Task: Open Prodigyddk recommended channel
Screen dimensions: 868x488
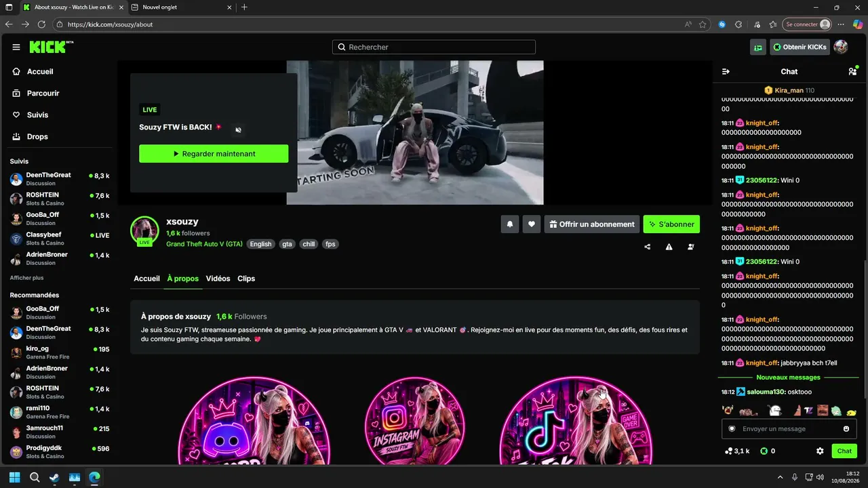Action: [60, 452]
